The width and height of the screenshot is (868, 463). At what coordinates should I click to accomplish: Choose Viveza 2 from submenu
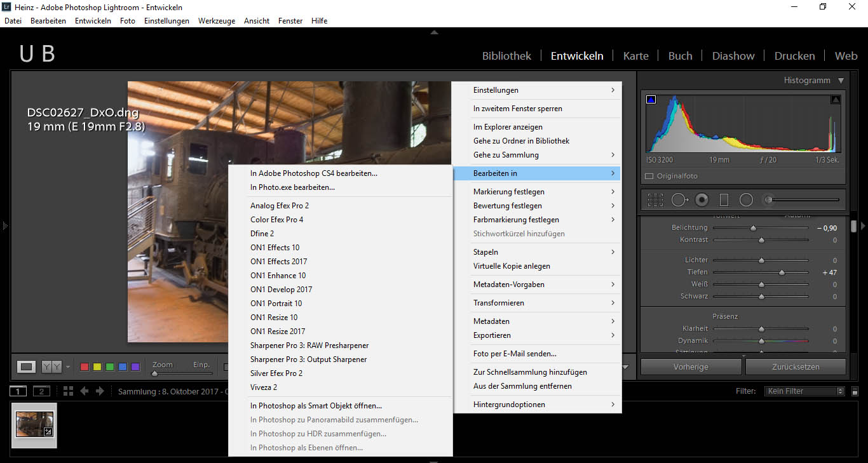(x=340, y=387)
